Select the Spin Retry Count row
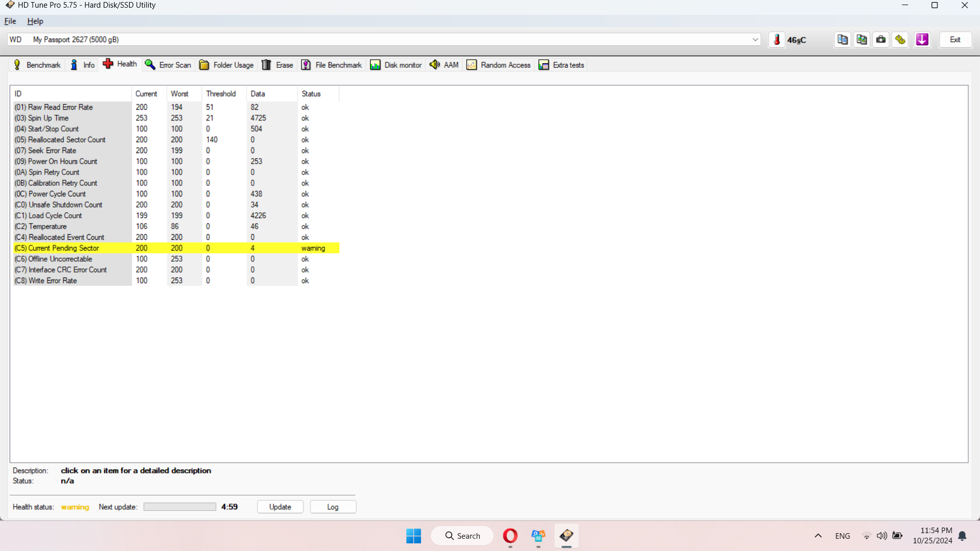This screenshot has height=551, width=980. click(x=176, y=172)
